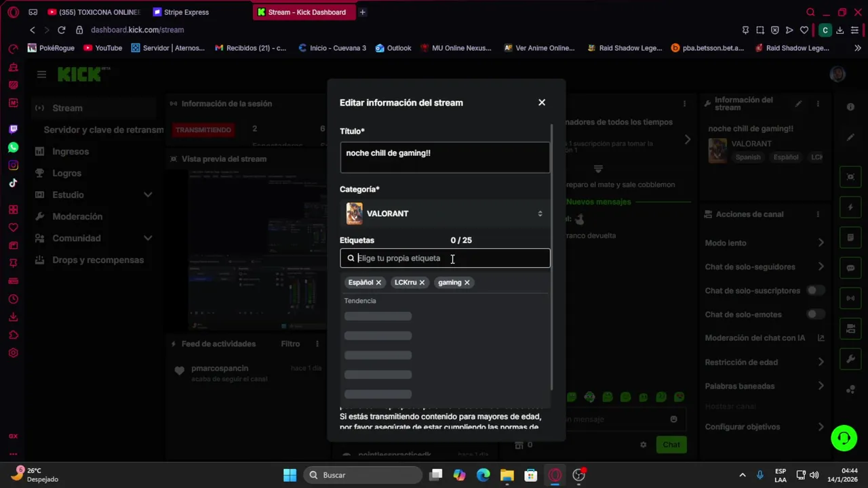Screen dimensions: 868x488
Task: Switch to TOXICONA ONLINE YouTube tab
Action: pos(94,12)
